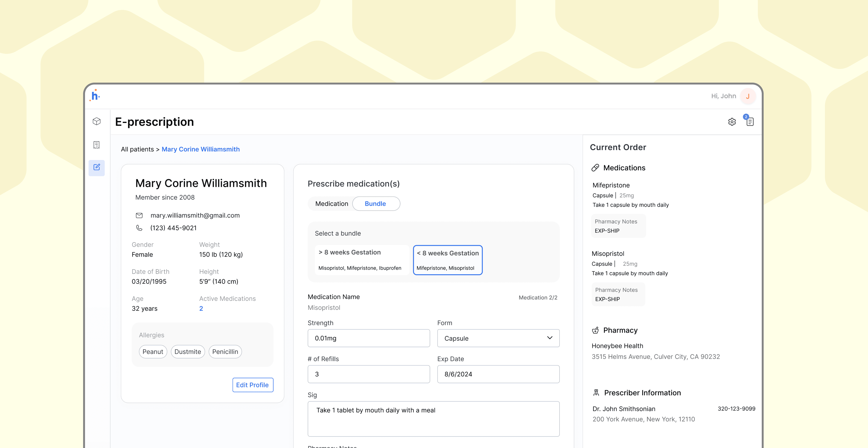The width and height of the screenshot is (868, 448).
Task: Click the height value 5'9" (140 cm)
Action: [x=219, y=282]
